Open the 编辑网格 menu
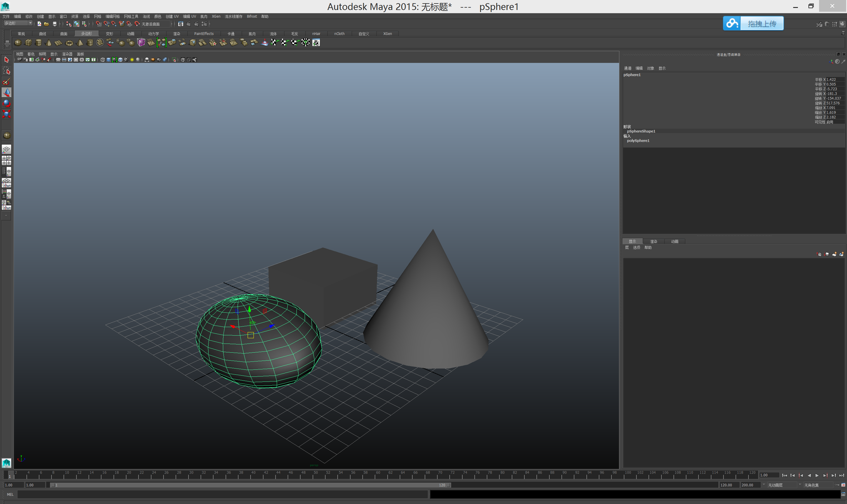The image size is (847, 504). click(113, 16)
